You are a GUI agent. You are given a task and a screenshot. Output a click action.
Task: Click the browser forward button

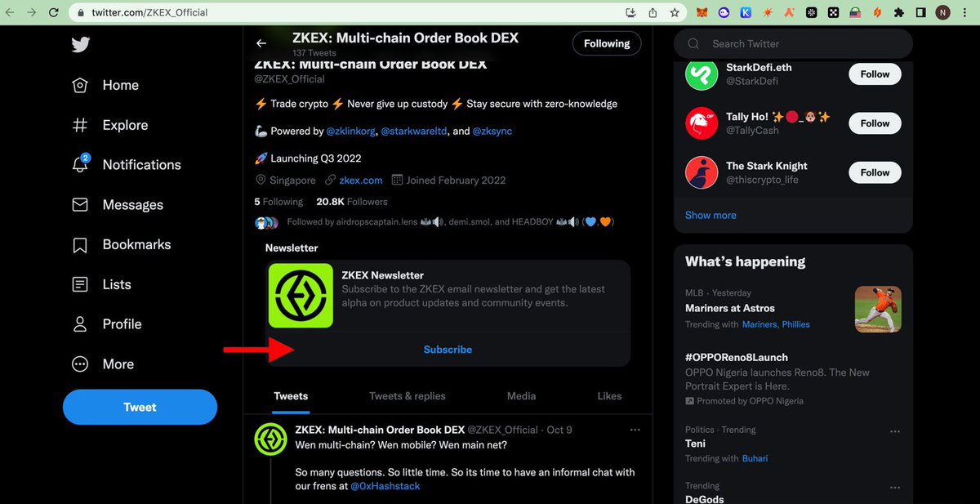coord(32,12)
